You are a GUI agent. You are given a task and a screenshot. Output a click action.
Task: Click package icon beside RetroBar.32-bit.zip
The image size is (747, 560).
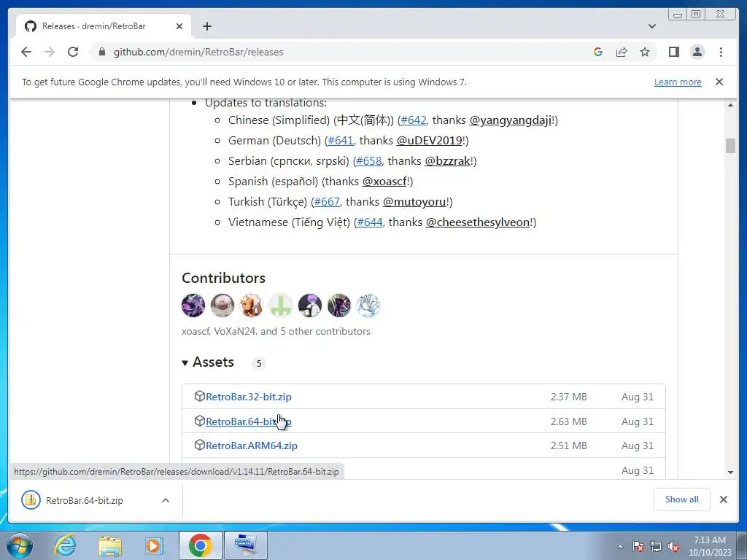200,396
